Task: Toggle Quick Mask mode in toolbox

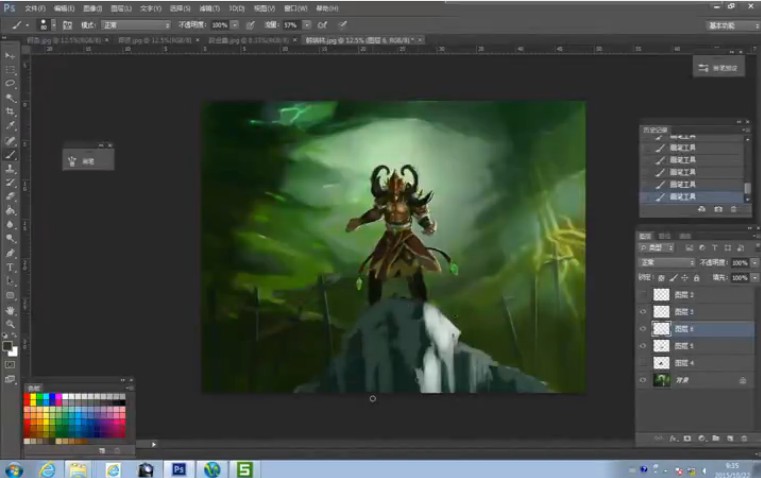Action: [x=10, y=364]
